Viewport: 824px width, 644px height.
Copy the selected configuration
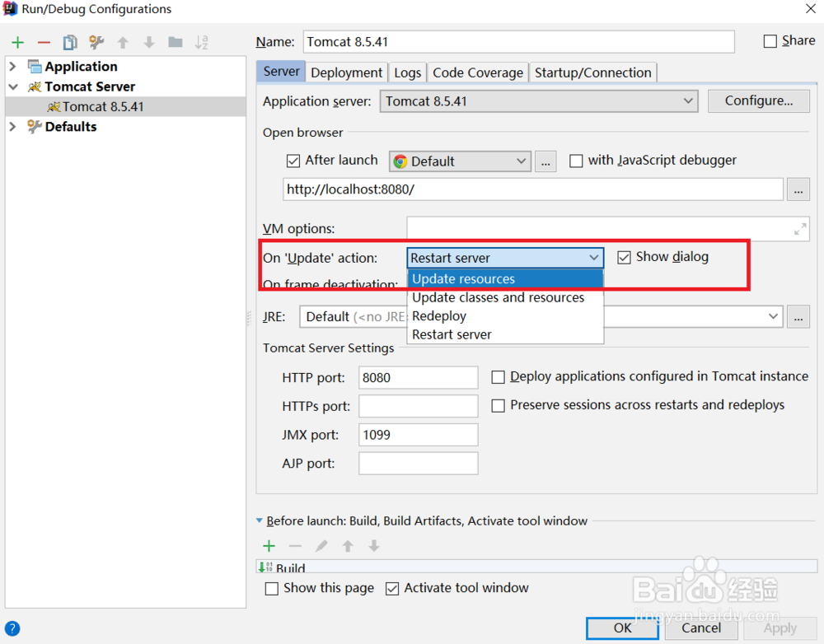70,43
